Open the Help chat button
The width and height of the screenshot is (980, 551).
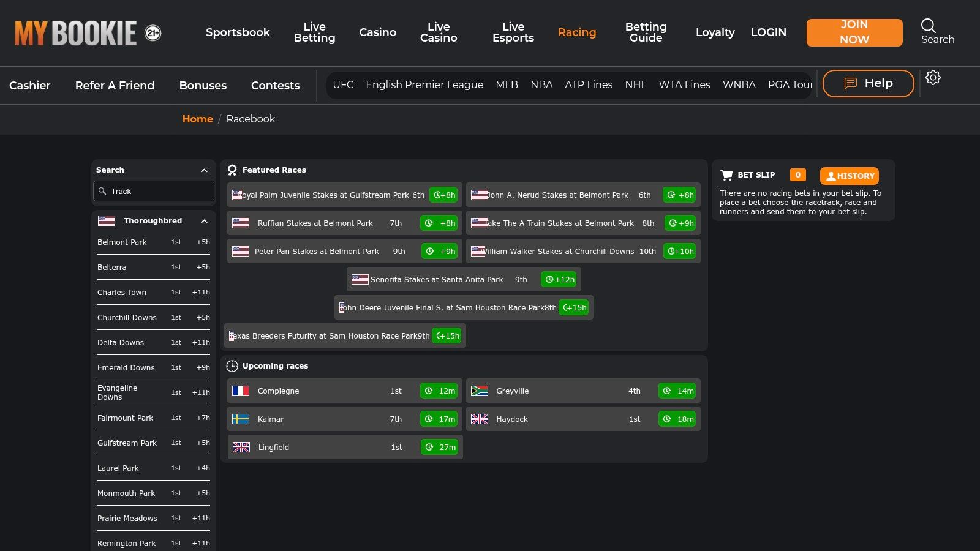click(868, 83)
